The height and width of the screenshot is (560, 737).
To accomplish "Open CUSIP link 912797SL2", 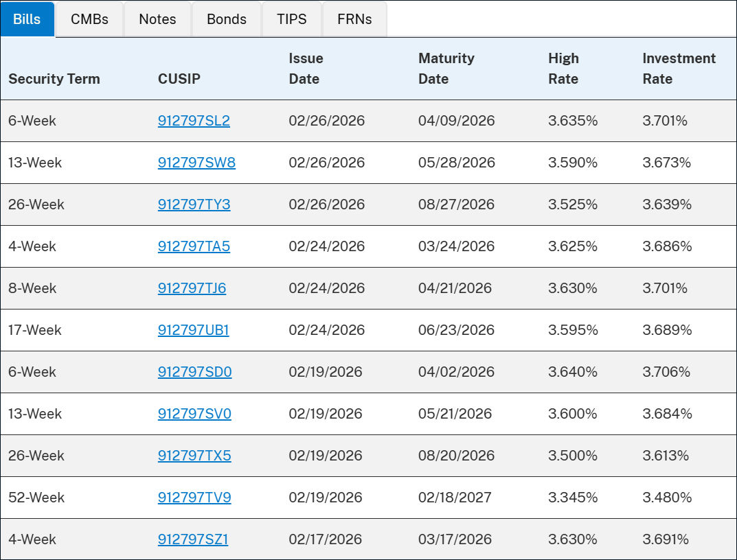I will pos(194,121).
